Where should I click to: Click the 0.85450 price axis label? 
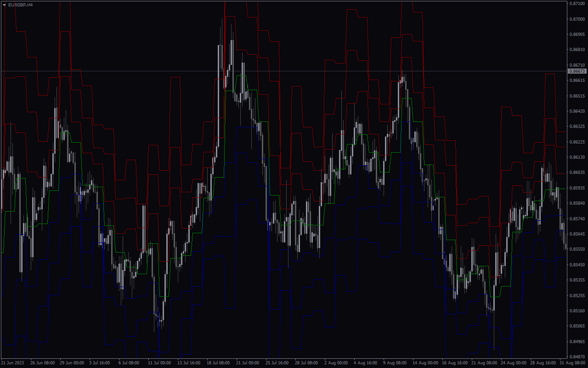577,265
